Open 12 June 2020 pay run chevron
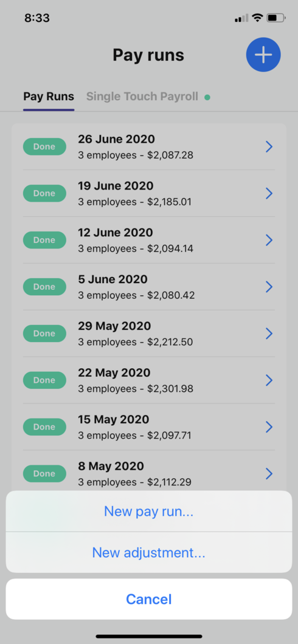 point(269,240)
